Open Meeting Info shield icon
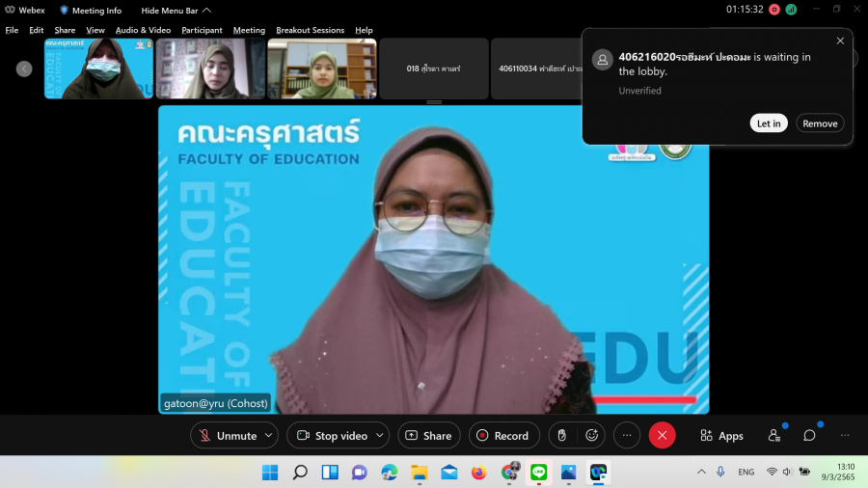The image size is (868, 488). [x=65, y=10]
